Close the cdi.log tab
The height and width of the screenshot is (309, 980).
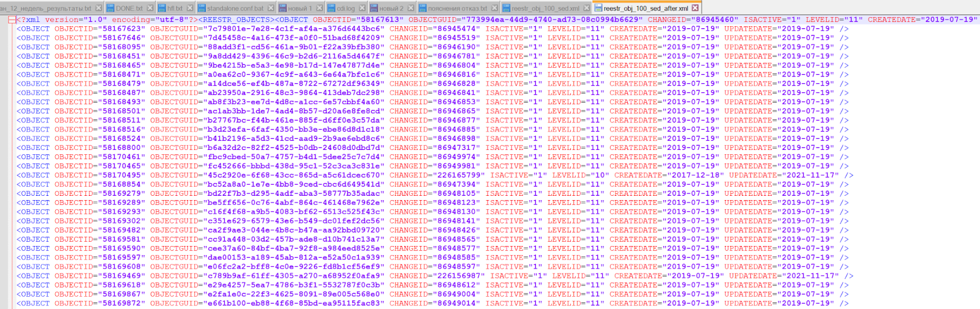pyautogui.click(x=362, y=8)
